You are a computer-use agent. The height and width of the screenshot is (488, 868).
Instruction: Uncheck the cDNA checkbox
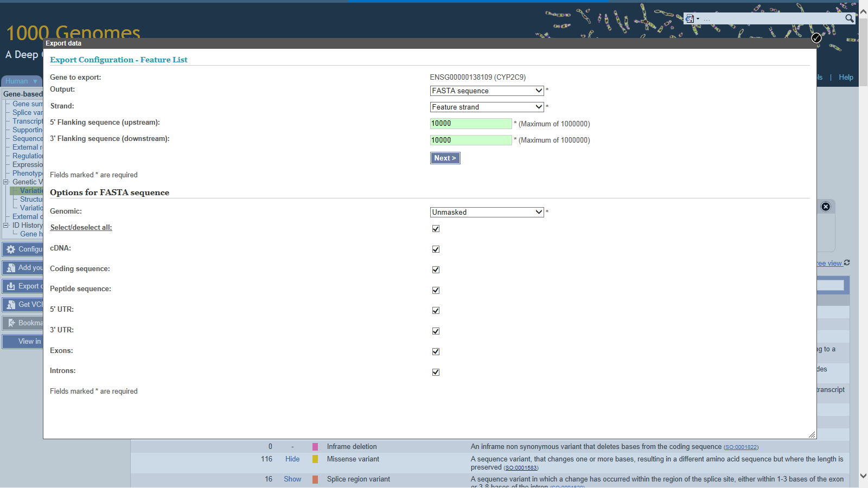pyautogui.click(x=436, y=249)
